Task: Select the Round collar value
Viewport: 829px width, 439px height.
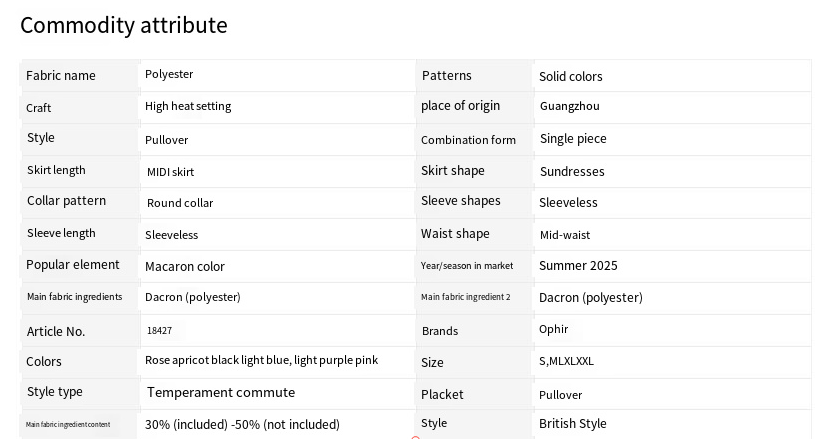Action: [180, 203]
